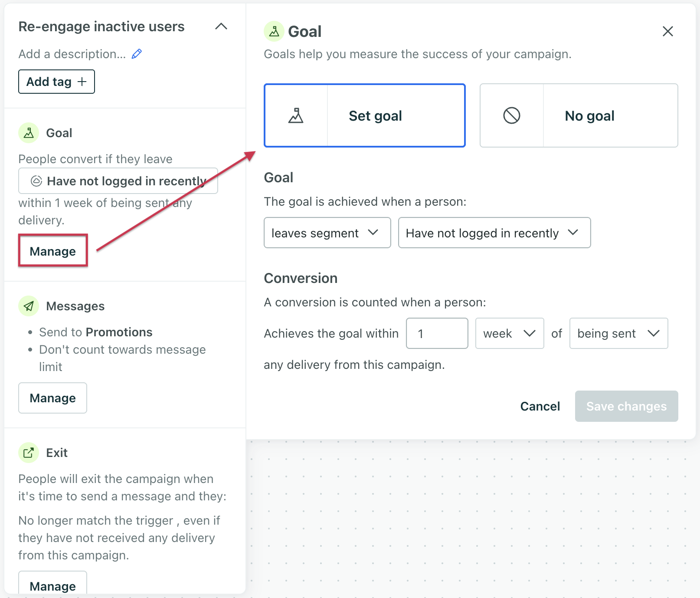Click the crossed-circle No goal icon
Viewport: 700px width, 598px height.
[512, 115]
